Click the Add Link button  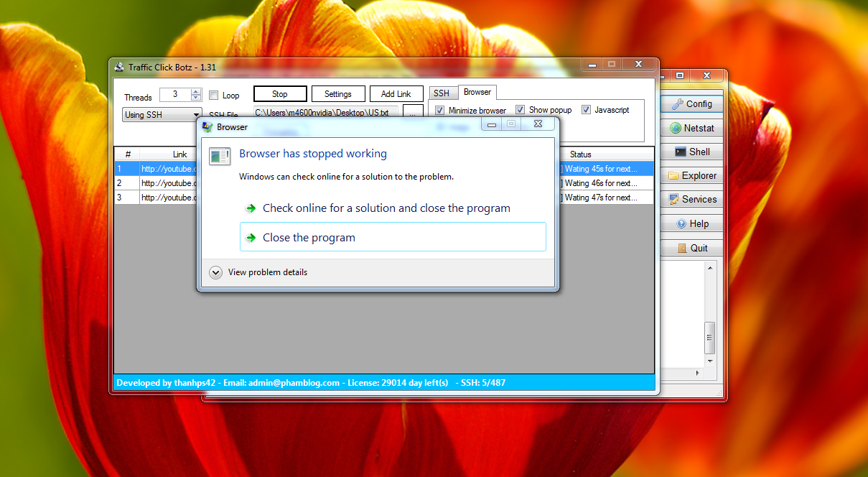pos(396,94)
